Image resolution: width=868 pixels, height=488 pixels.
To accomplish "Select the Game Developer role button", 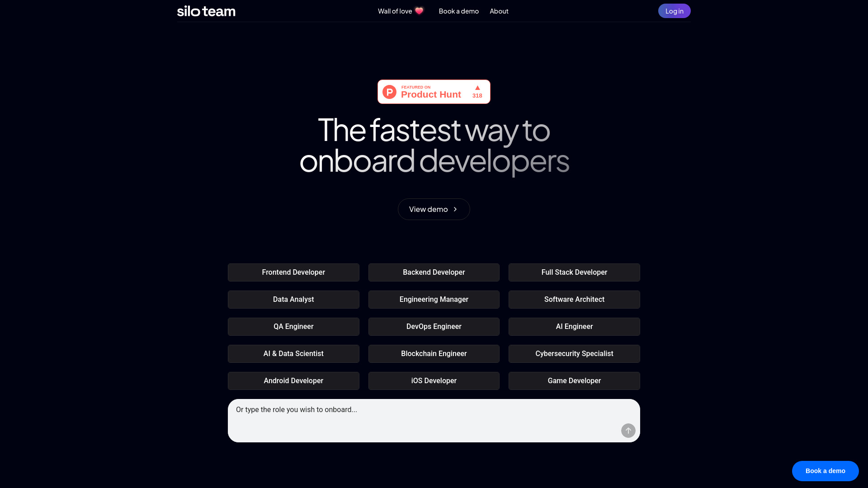I will (x=574, y=380).
